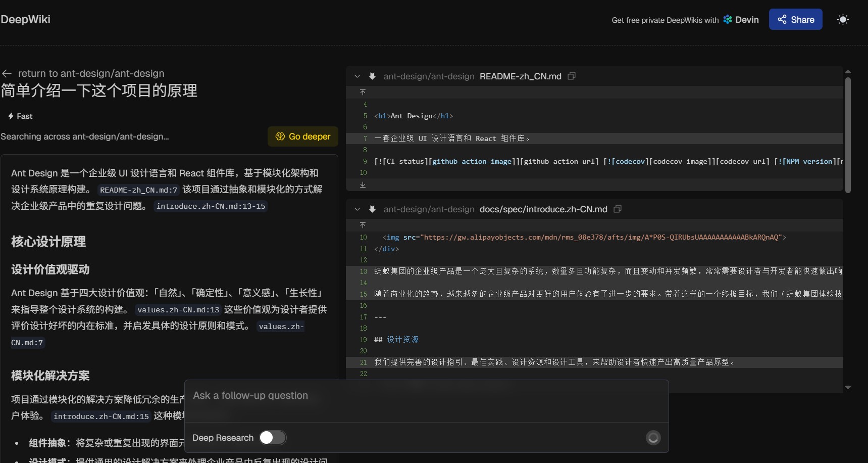
Task: Click highlighted line 21 in introduce code
Action: tap(594, 362)
